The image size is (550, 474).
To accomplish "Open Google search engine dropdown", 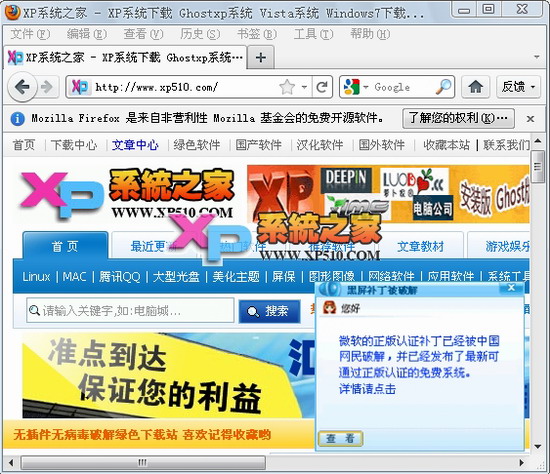I will tap(365, 87).
